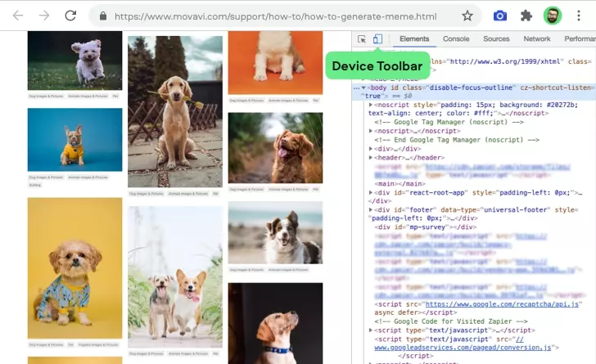Expand the script text/javascript node
Image resolution: width=596 pixels, height=364 pixels.
371,330
